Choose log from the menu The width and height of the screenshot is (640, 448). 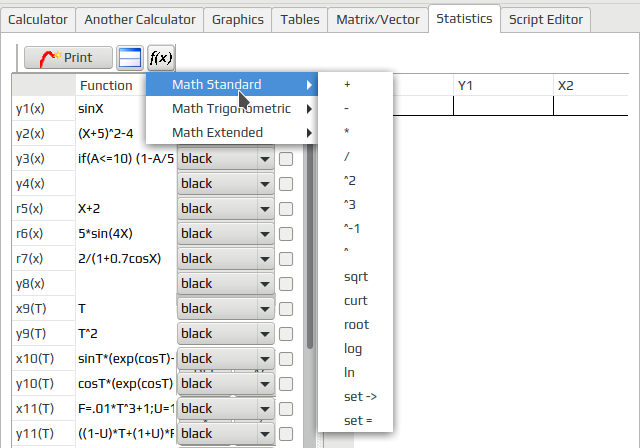355,349
